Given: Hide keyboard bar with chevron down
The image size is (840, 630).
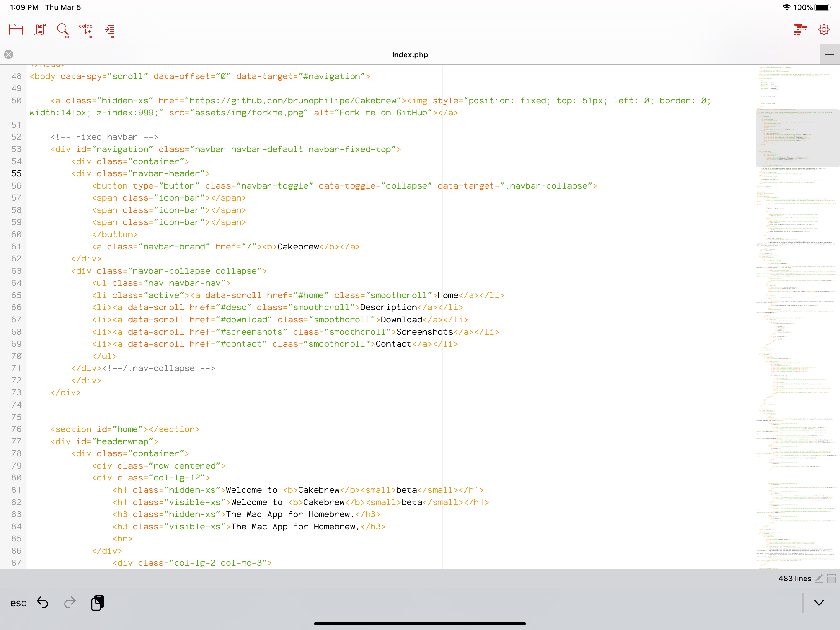Looking at the screenshot, I should pos(819,603).
